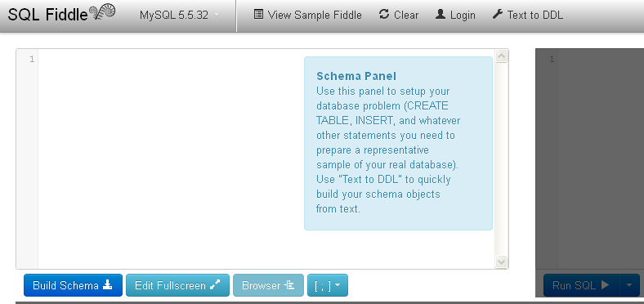Screen dimensions: 644x304
Task: Expand the arrow beside Run SQL
Action: coord(629,285)
